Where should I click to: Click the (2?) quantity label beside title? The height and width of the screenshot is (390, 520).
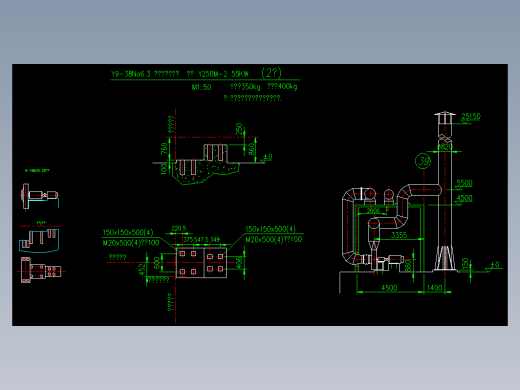(x=271, y=72)
